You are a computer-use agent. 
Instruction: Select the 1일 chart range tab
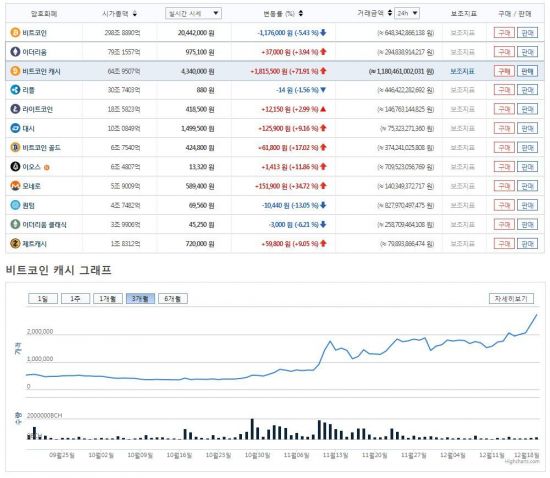pos(43,299)
